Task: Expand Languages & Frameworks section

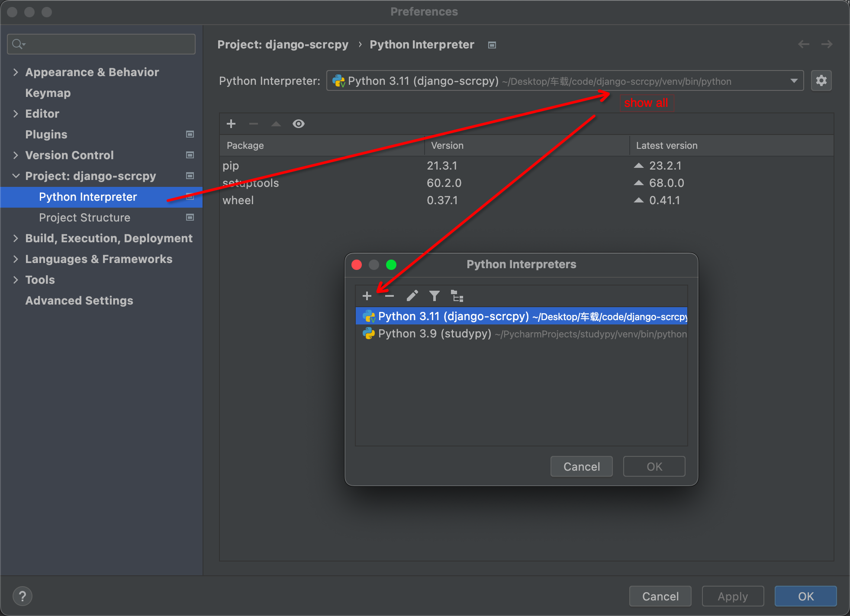Action: tap(16, 259)
